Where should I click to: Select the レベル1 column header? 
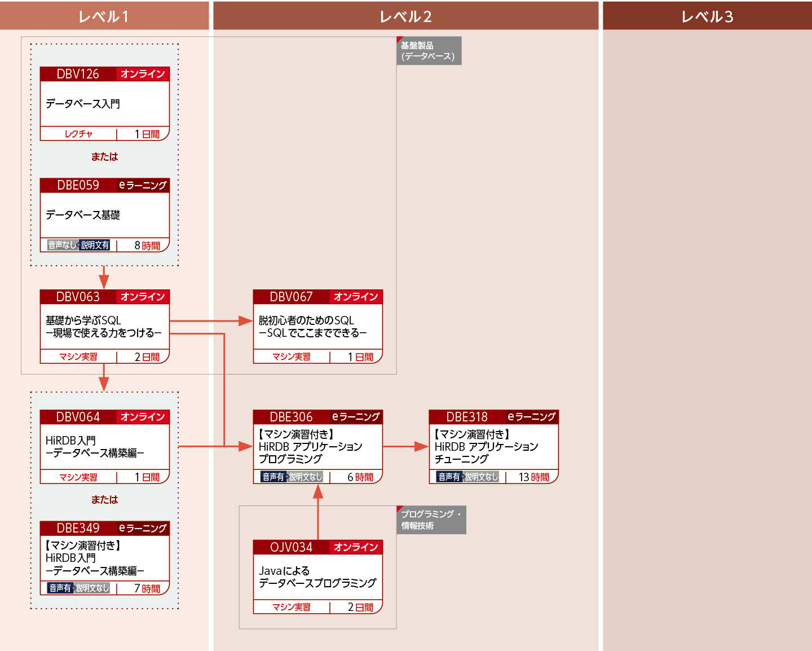(x=104, y=16)
